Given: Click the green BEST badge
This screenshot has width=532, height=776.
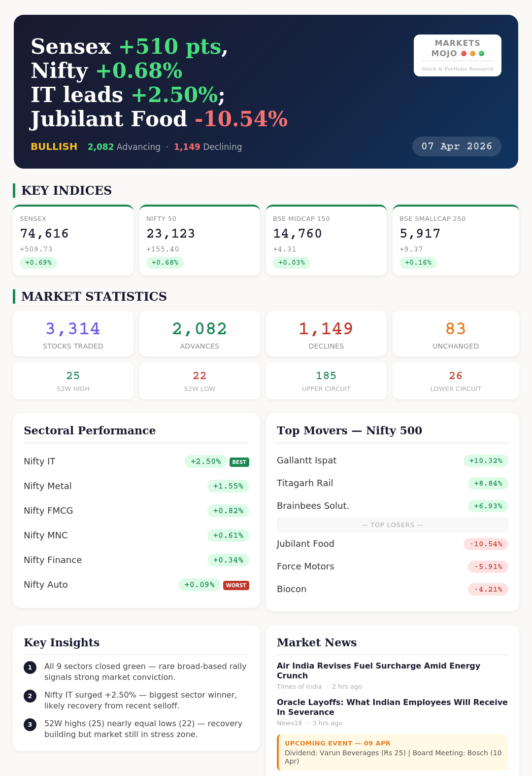Looking at the screenshot, I should point(239,462).
